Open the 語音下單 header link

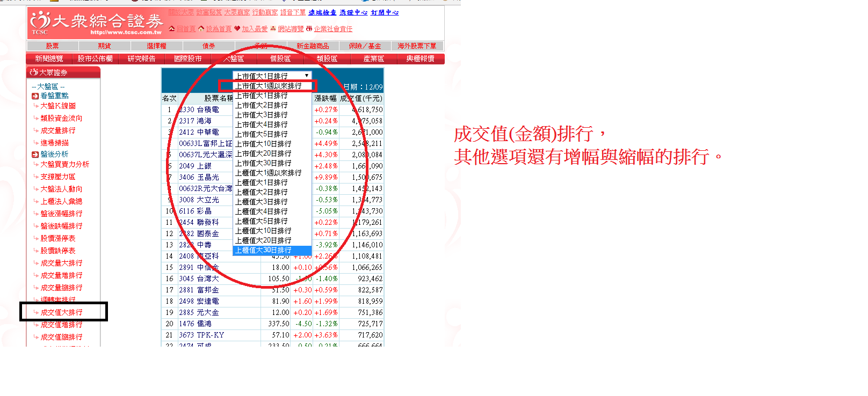coord(293,12)
